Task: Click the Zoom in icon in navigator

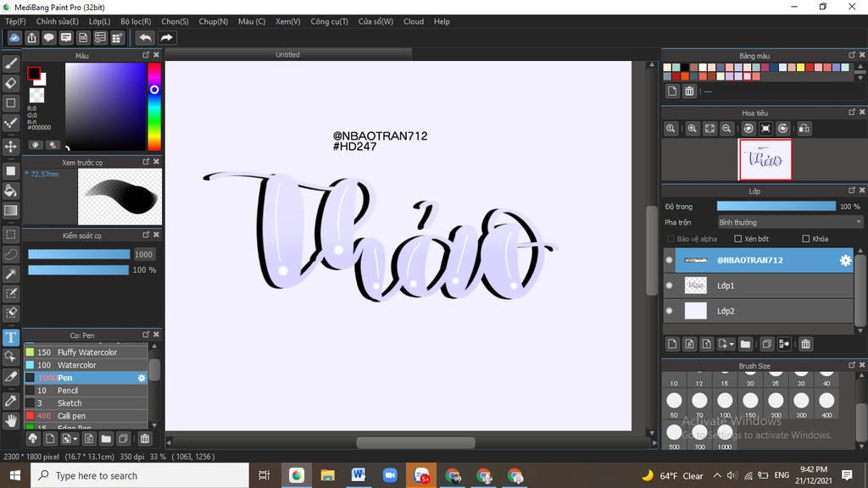Action: pyautogui.click(x=692, y=129)
